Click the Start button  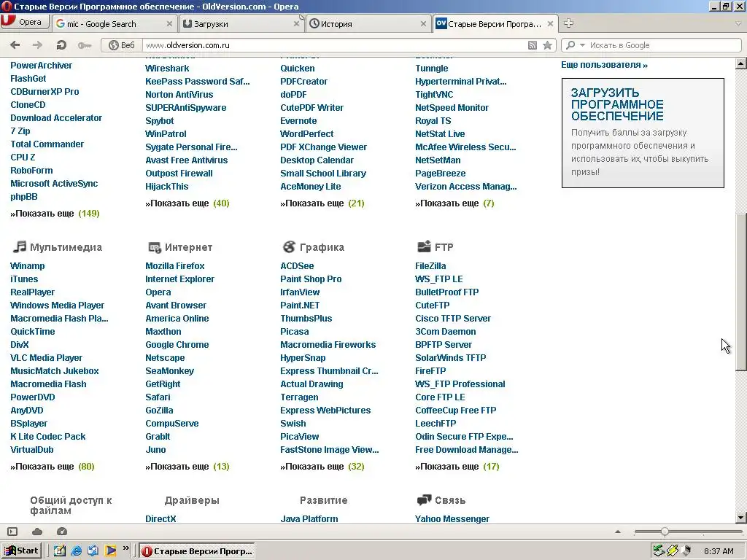coord(22,551)
